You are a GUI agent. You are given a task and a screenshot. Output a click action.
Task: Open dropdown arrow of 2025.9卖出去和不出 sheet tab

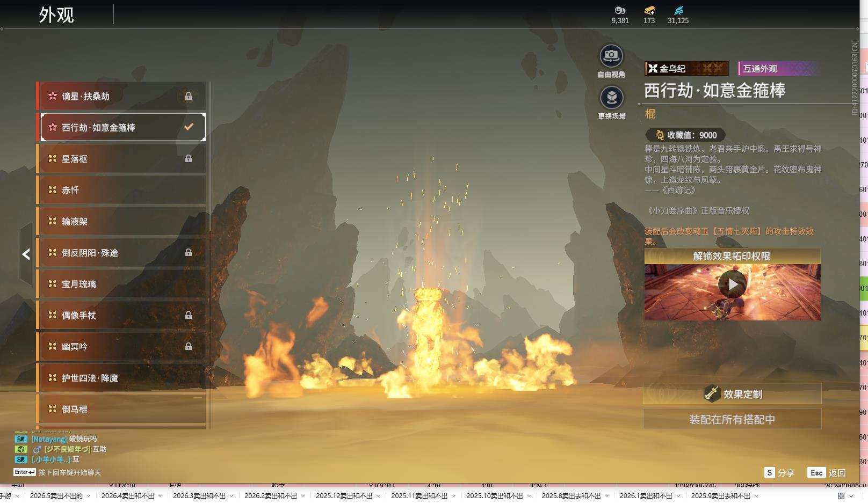[756, 496]
